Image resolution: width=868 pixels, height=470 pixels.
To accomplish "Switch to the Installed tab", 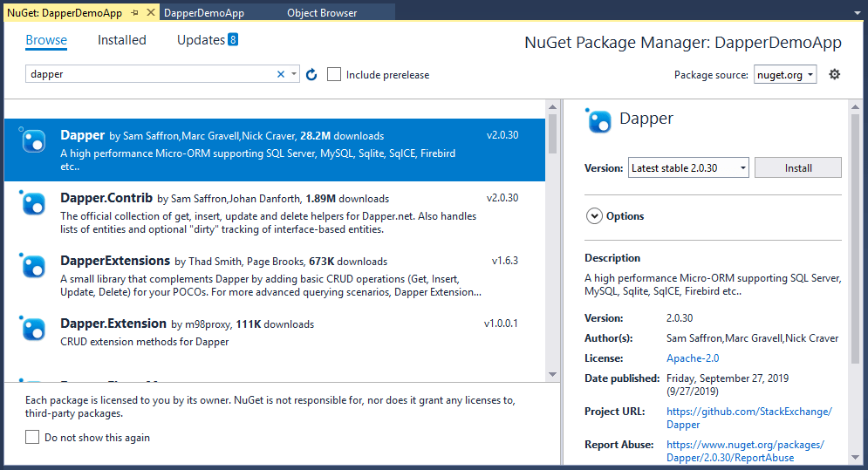I will tap(122, 40).
